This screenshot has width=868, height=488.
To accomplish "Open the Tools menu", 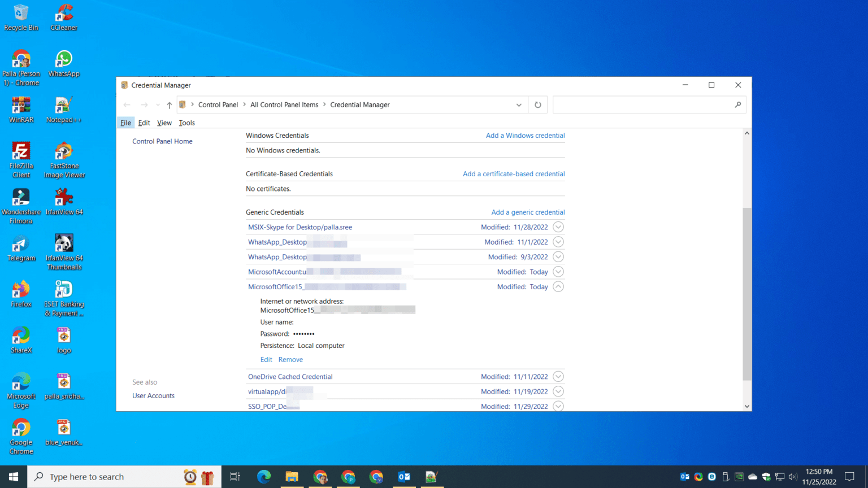I will pyautogui.click(x=186, y=123).
